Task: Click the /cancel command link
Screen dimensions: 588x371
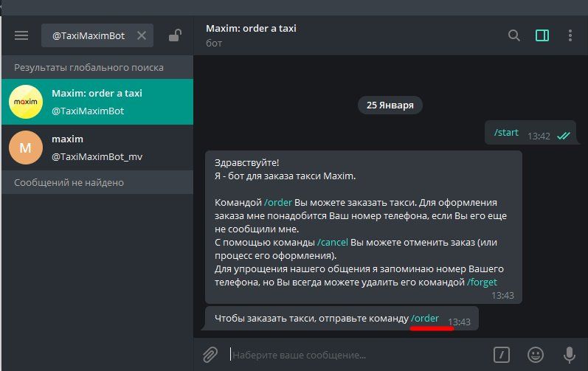Action: pos(333,243)
